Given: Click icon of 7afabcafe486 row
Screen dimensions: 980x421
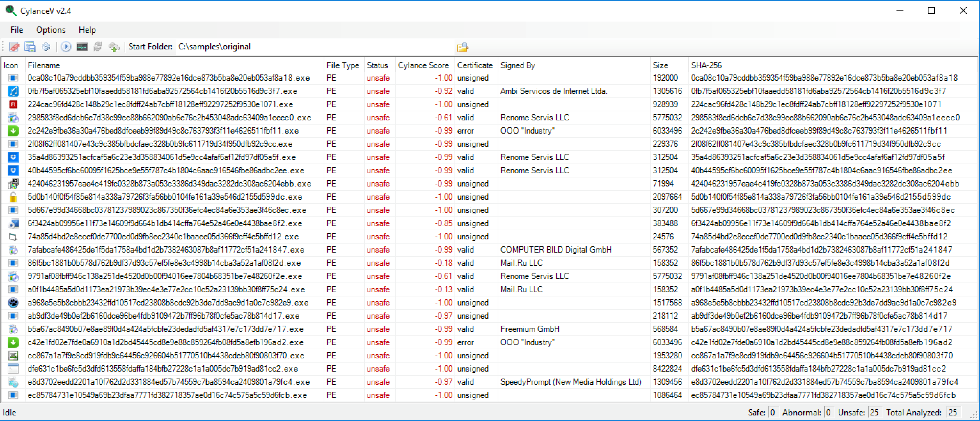Looking at the screenshot, I should point(13,250).
